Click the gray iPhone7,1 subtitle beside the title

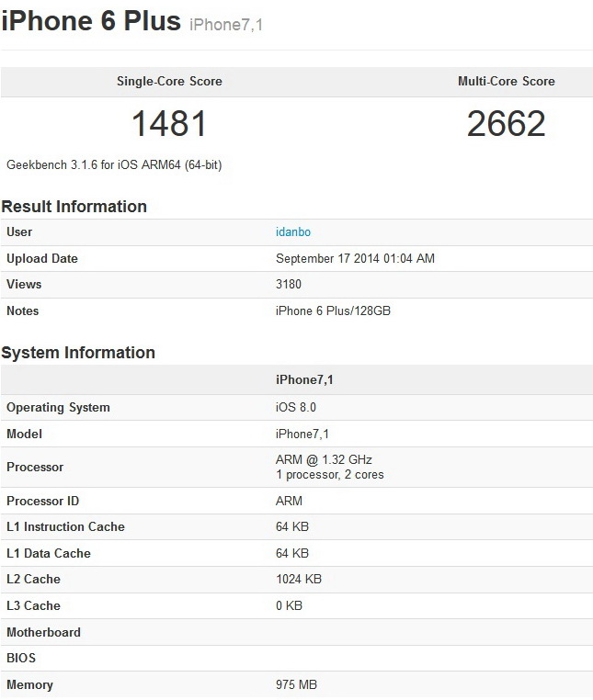pyautogui.click(x=226, y=25)
